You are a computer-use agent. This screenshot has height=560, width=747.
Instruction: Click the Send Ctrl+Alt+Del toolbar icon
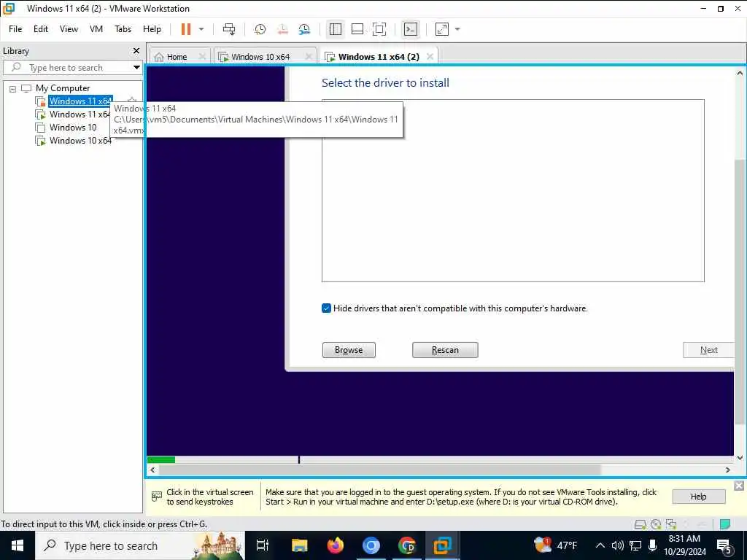[229, 29]
